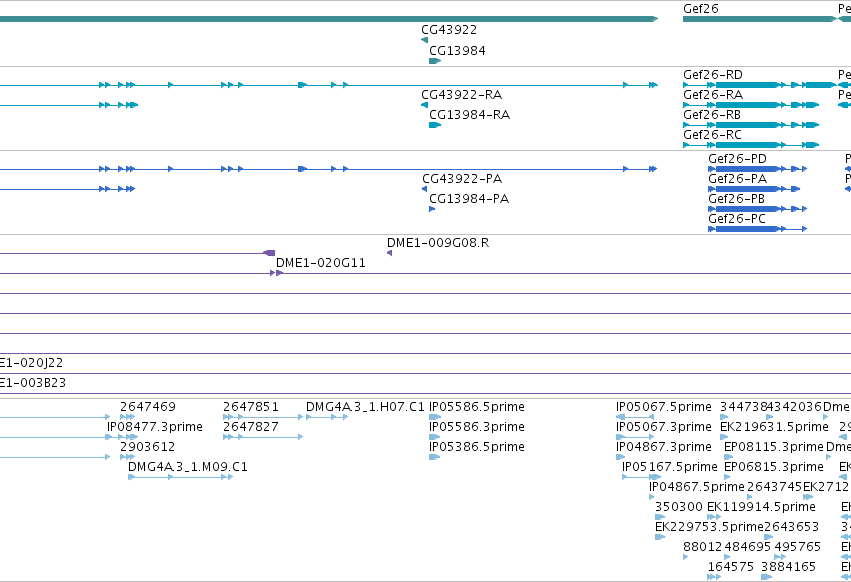Open the DMG4A3_1.H07.C1 alignment

click(327, 417)
